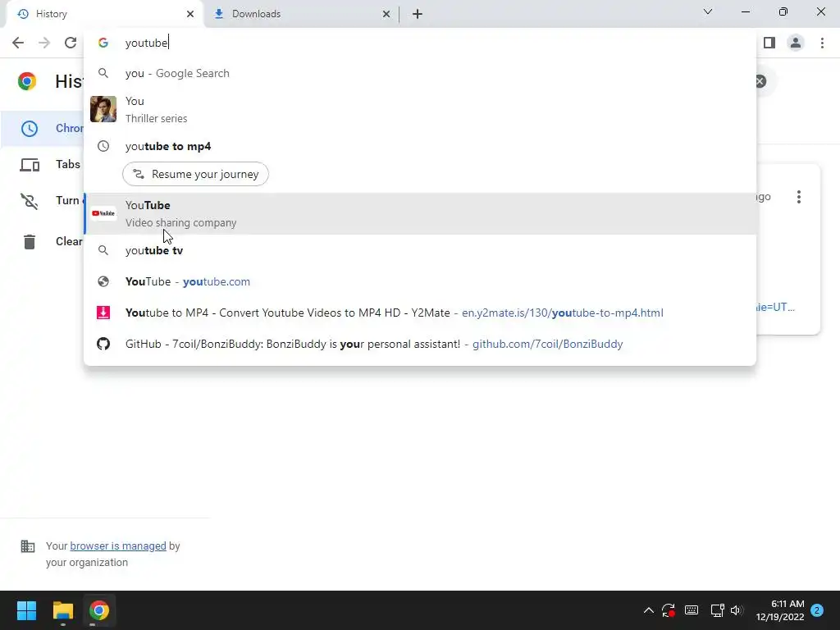840x630 pixels.
Task: Click the Reload page icon
Action: coord(71,43)
